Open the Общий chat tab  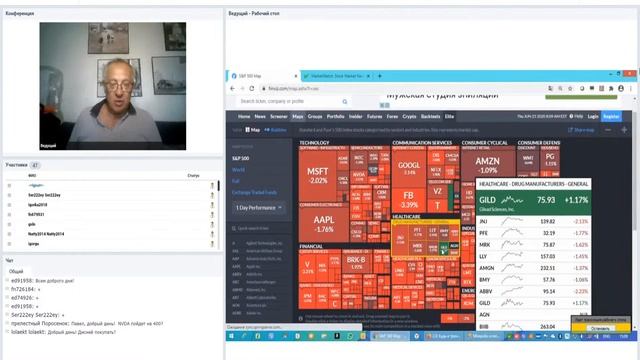tap(16, 271)
